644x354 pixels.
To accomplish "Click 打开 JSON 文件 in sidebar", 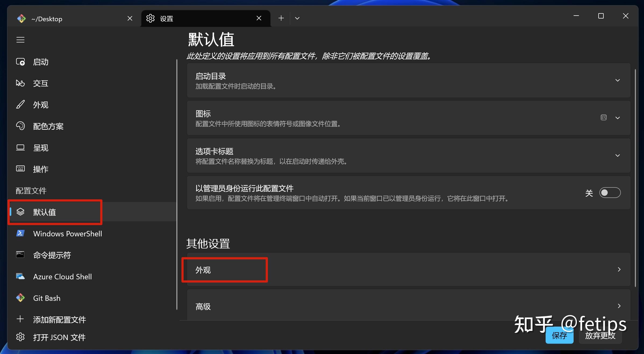I will (59, 337).
